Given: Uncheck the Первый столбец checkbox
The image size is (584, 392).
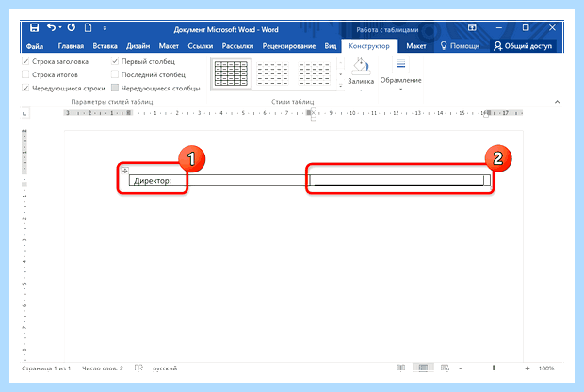Looking at the screenshot, I should (115, 61).
